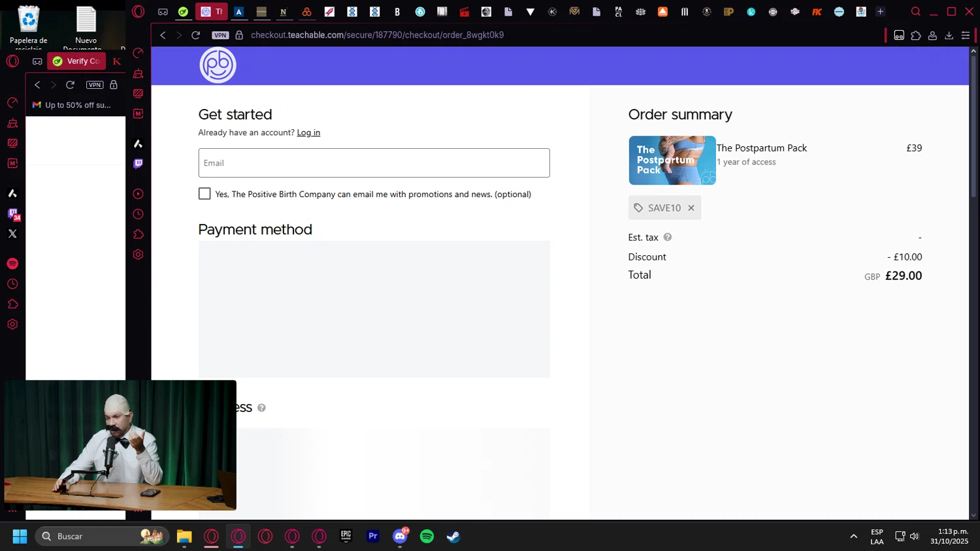Click the Email input field
The width and height of the screenshot is (980, 551).
374,163
